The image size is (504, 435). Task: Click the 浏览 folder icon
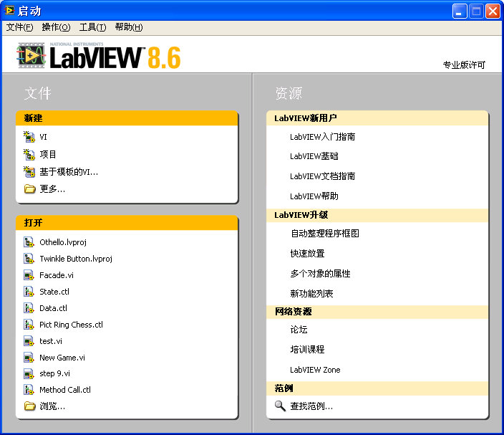(x=29, y=406)
